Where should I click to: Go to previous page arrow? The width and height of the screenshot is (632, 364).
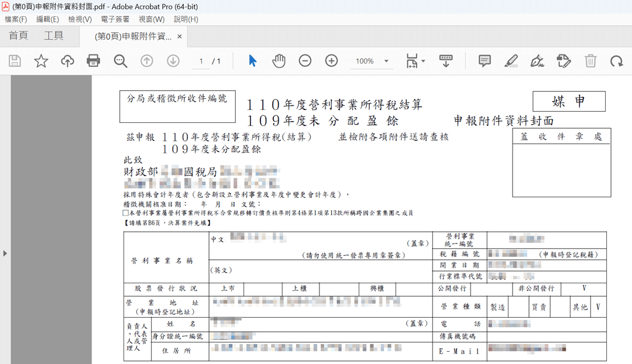147,61
